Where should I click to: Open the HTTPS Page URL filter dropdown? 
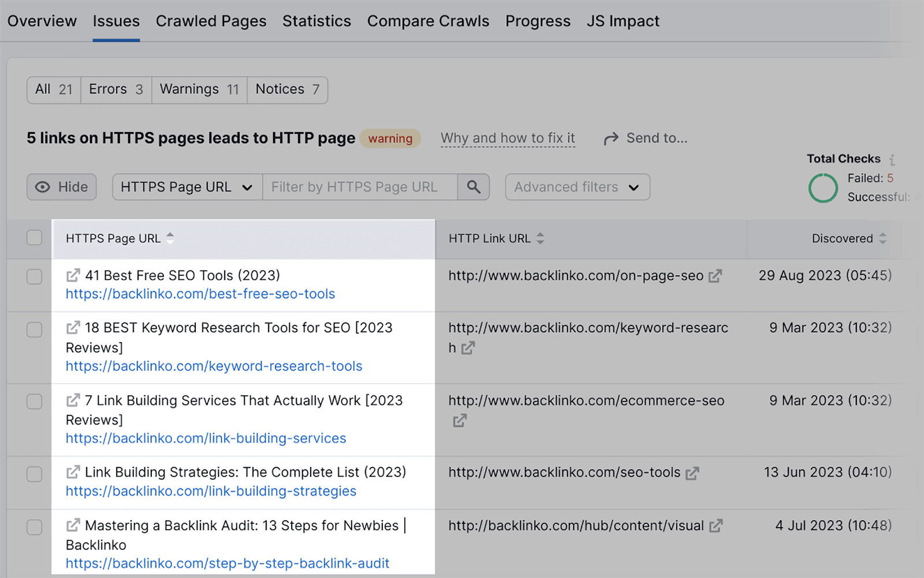point(186,187)
